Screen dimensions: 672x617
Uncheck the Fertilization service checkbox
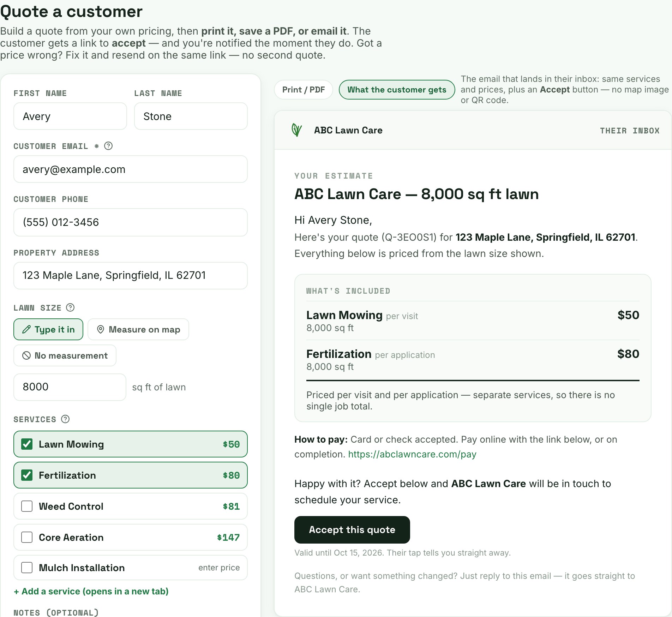coord(27,475)
